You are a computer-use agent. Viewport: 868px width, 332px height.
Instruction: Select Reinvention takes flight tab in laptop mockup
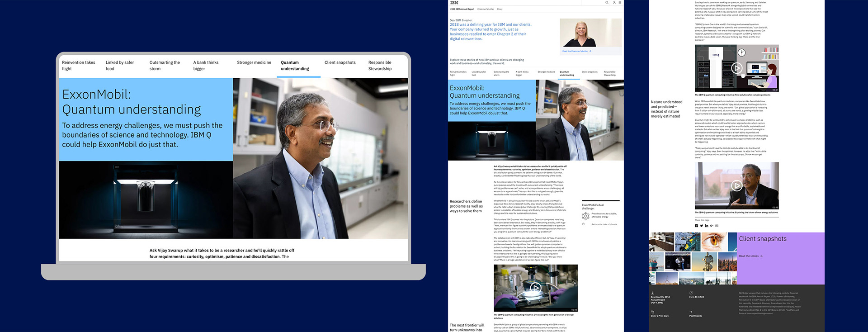tap(79, 66)
